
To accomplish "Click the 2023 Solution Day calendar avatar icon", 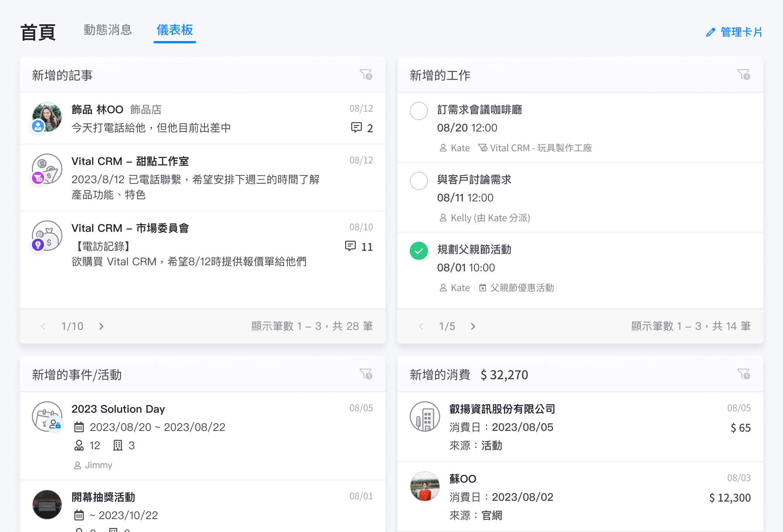I will pyautogui.click(x=47, y=416).
